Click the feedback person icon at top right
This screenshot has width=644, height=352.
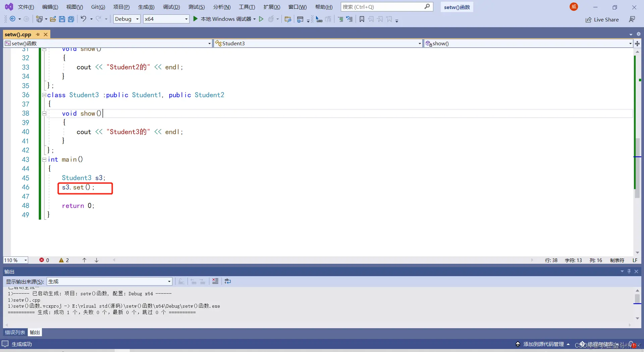[x=632, y=19]
